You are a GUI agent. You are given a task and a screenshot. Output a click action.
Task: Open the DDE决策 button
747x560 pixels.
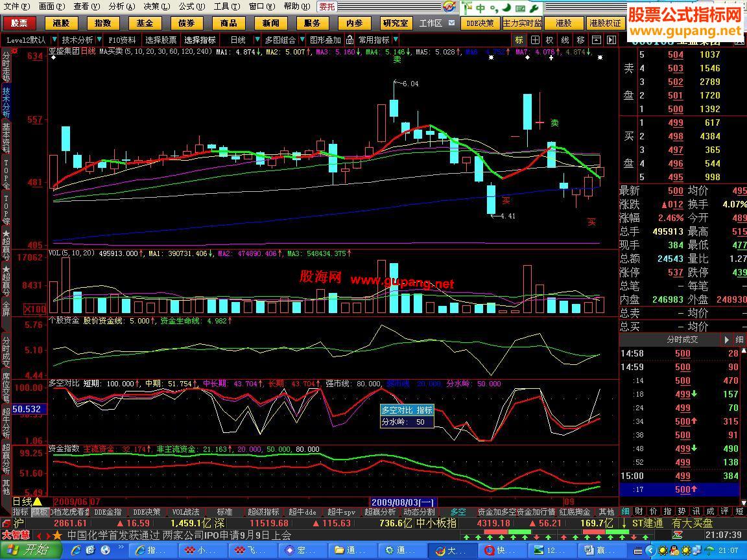(480, 23)
